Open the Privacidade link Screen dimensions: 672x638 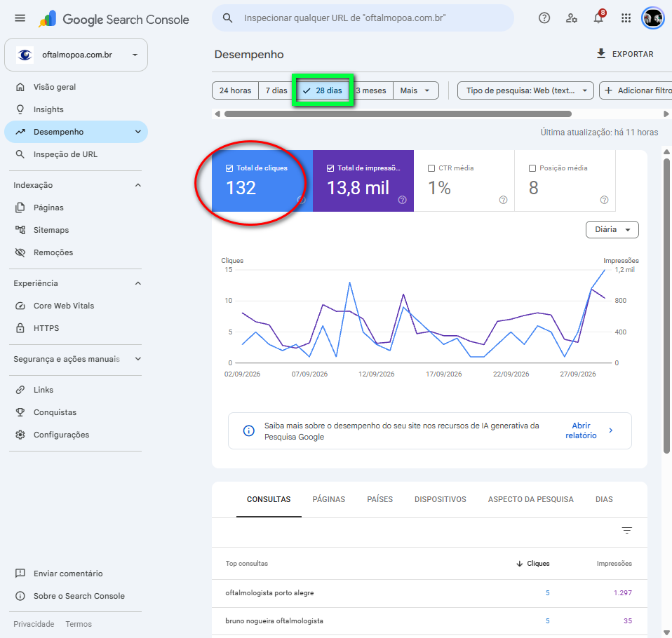[x=34, y=624]
